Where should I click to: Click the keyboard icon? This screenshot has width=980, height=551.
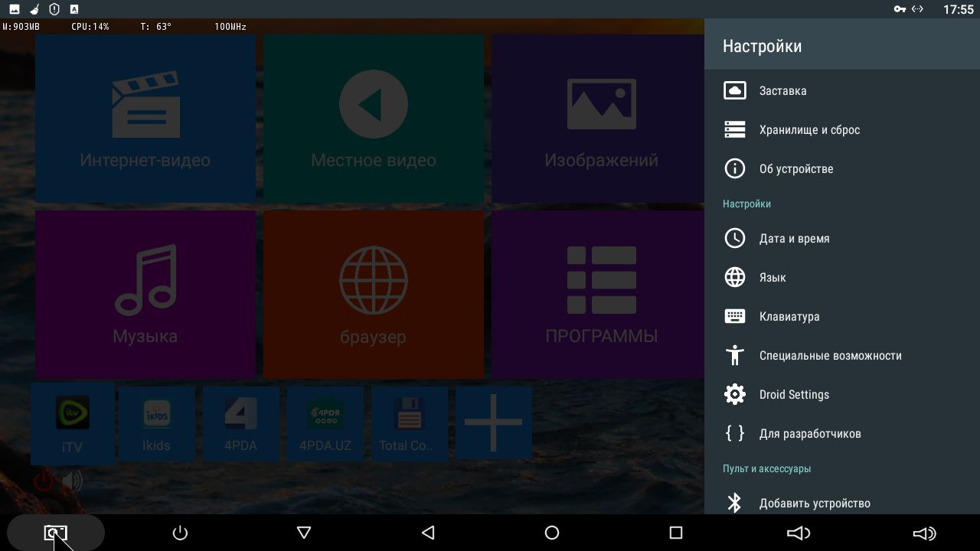pos(735,316)
